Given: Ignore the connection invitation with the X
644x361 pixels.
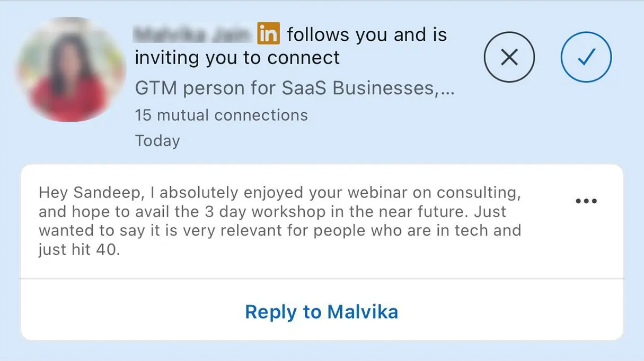Looking at the screenshot, I should click(509, 57).
